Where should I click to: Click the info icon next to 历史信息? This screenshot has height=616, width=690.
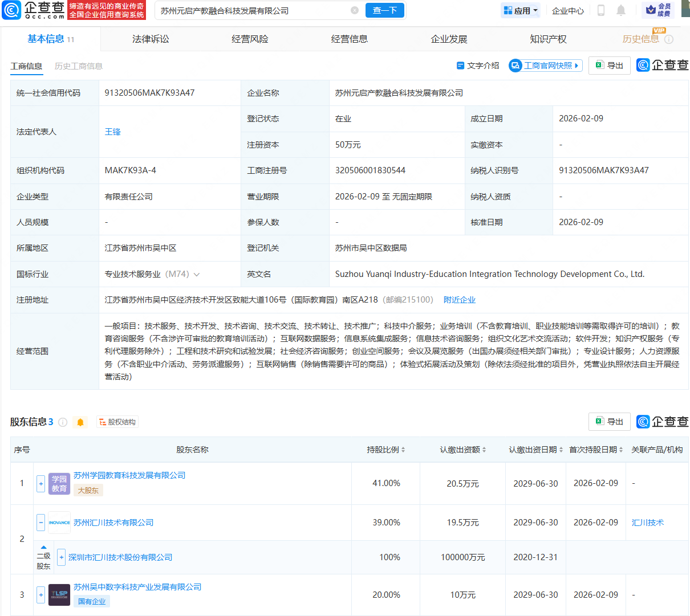(x=668, y=39)
